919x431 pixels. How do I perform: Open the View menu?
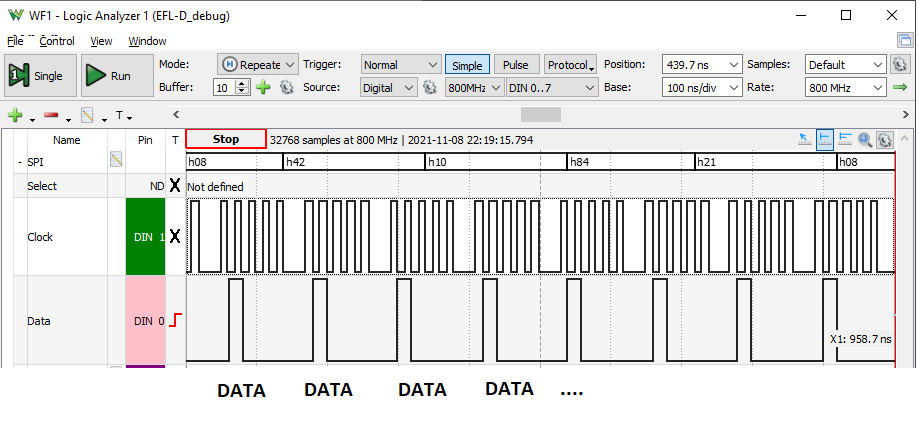pos(101,41)
